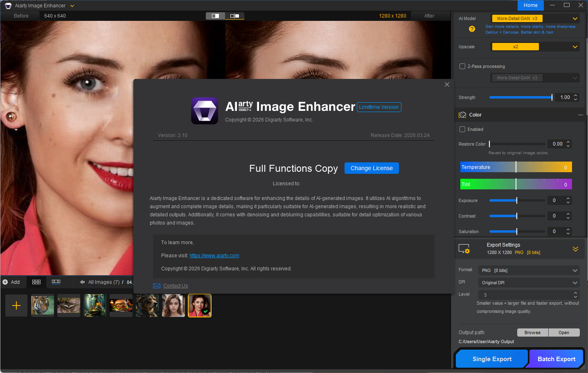Viewport: 588px width, 373px height.
Task: Click the back arrow beside All Images
Action: click(x=82, y=282)
